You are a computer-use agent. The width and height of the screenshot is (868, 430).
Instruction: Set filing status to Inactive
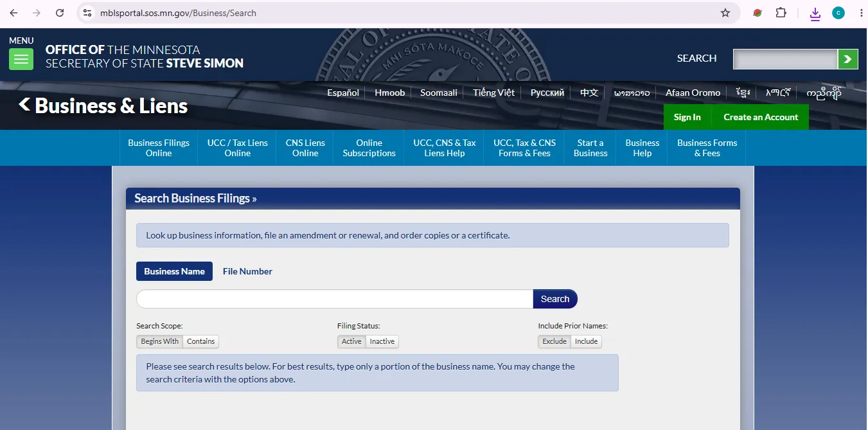coord(382,341)
